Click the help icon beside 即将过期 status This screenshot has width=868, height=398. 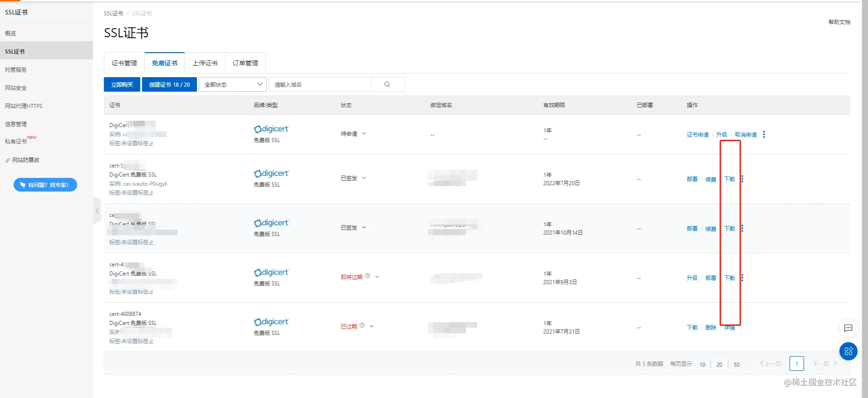[368, 276]
